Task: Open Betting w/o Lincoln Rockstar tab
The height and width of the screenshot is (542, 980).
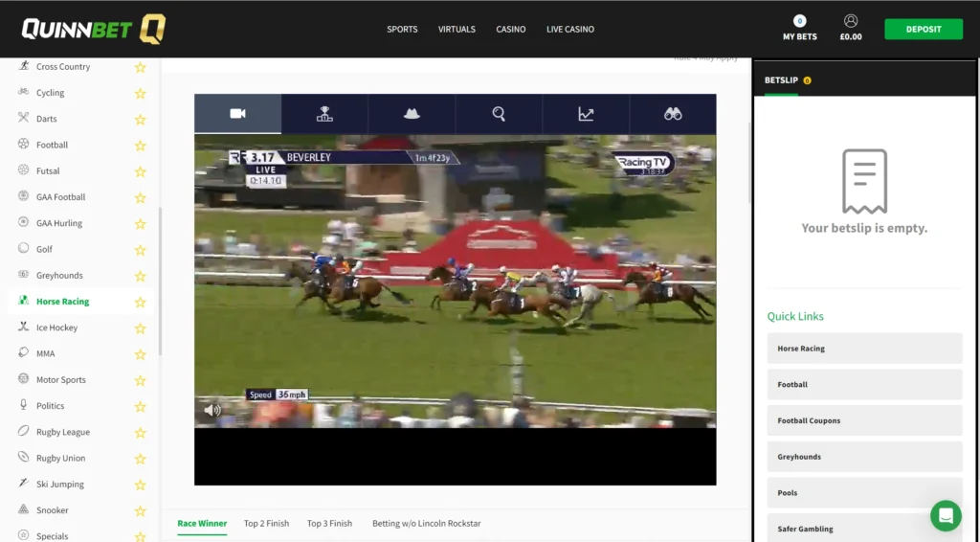Action: point(426,523)
